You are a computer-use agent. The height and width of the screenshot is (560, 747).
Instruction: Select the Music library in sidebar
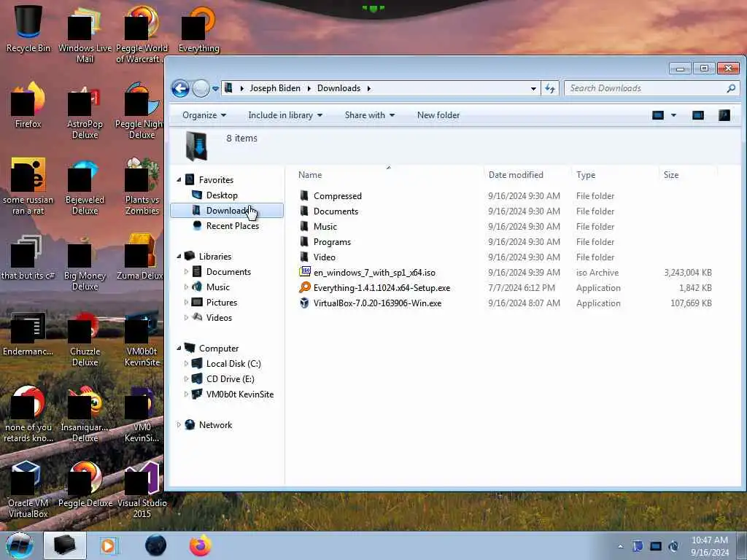[x=217, y=287]
